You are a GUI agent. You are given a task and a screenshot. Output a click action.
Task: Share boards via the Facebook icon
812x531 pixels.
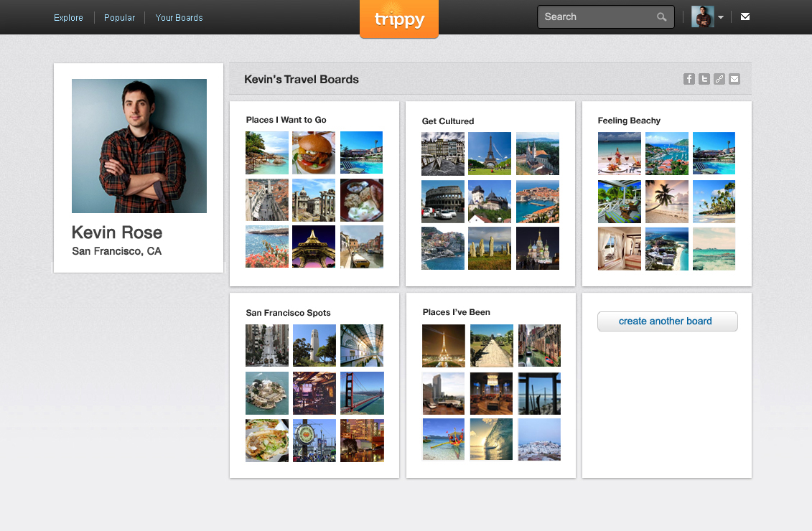(689, 79)
